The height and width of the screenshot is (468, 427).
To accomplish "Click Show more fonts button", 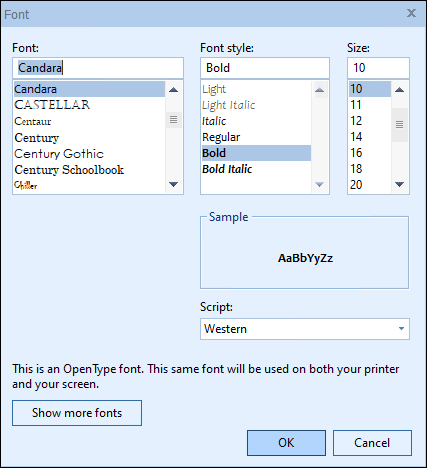I will (x=77, y=413).
